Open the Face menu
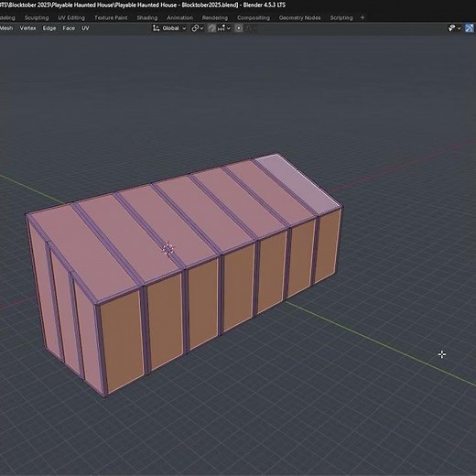Screen dimensions: 476x476 (69, 28)
